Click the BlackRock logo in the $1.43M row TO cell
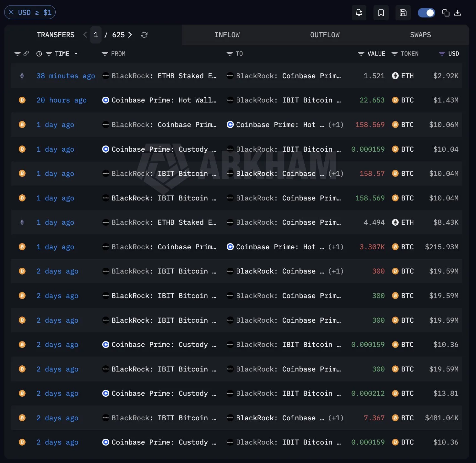476x463 pixels. pos(230,100)
